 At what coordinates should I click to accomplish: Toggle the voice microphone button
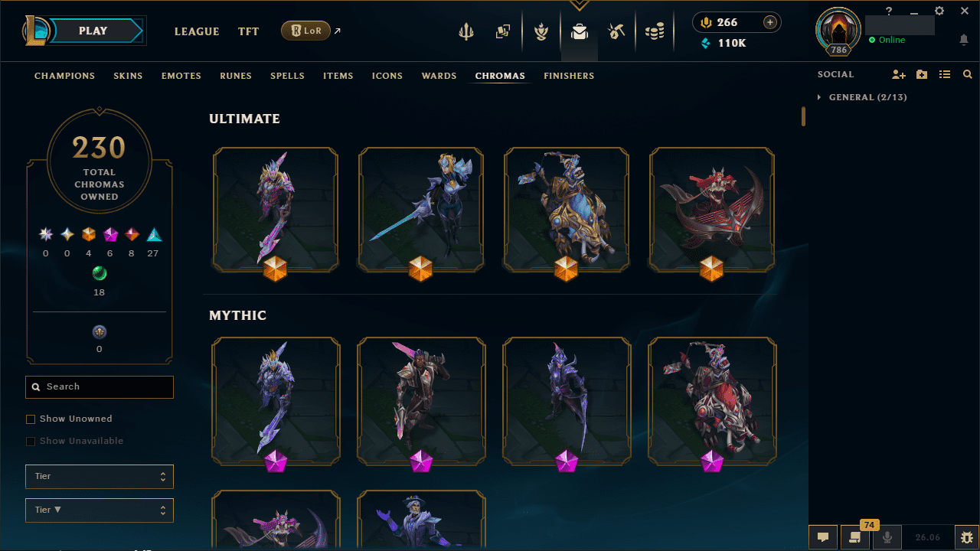(887, 537)
